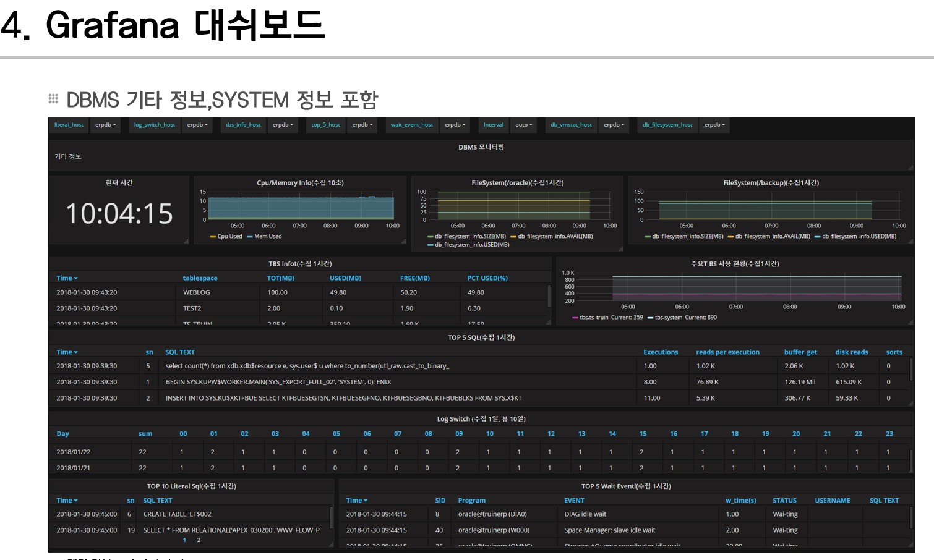Toggle SIZE(MB) series in FileSystem(/oracle) legend
Screen dimensions: 934x560
(x=470, y=236)
